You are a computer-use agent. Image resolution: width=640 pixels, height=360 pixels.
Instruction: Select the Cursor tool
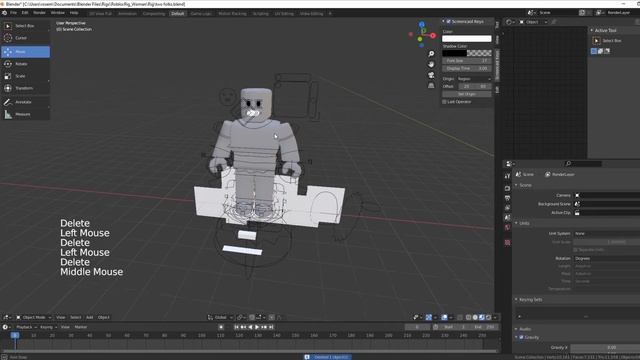pyautogui.click(x=25, y=38)
